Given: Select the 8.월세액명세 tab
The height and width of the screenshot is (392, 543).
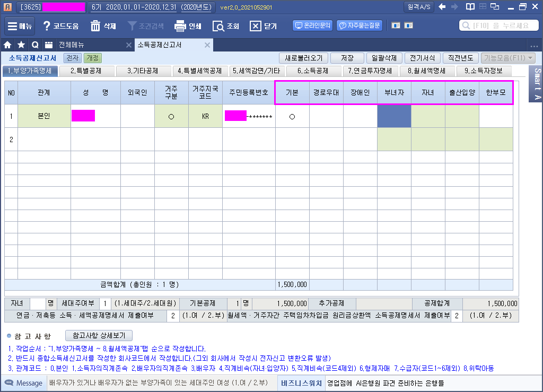Looking at the screenshot, I should click(427, 71).
